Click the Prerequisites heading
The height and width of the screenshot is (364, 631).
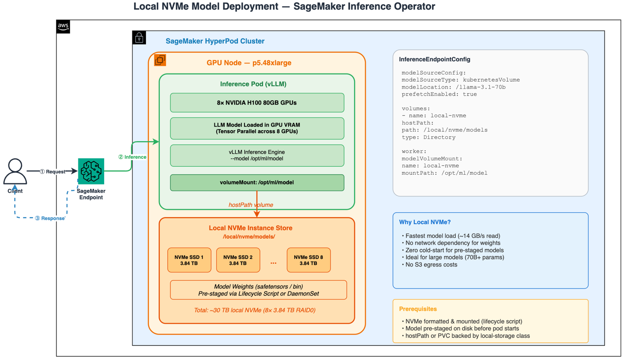click(418, 309)
